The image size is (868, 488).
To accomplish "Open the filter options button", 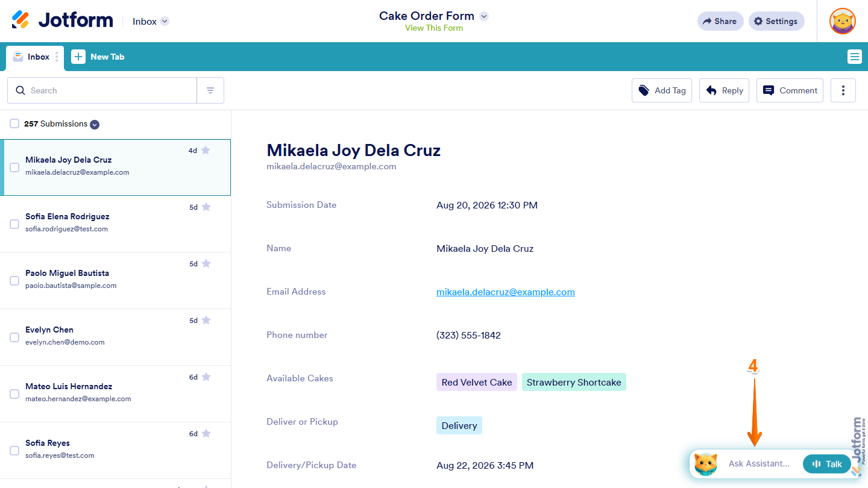I will [210, 90].
